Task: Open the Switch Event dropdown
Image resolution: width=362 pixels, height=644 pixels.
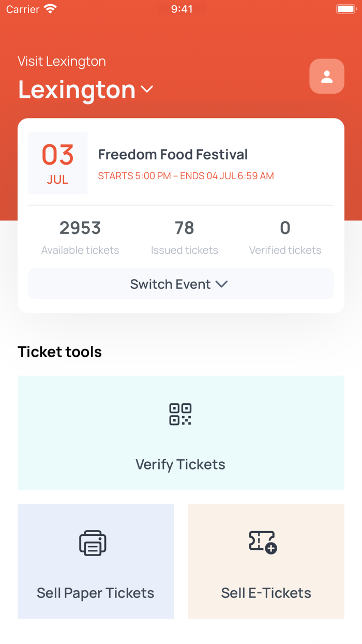Action: click(180, 284)
